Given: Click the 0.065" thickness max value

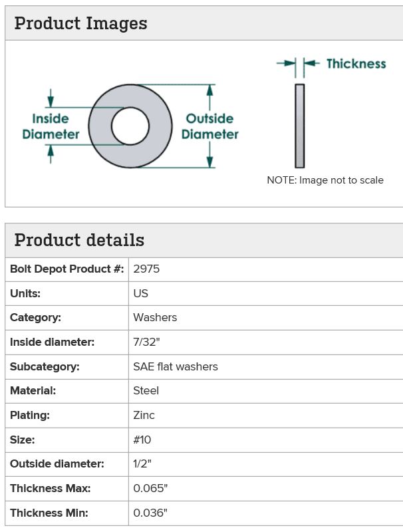Looking at the screenshot, I should click(150, 488).
